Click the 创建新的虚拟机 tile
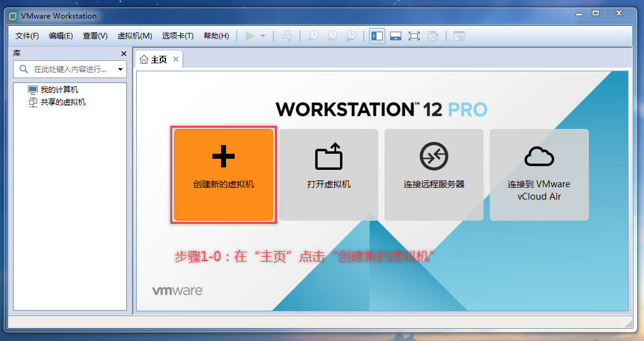The image size is (644, 341). [x=224, y=175]
